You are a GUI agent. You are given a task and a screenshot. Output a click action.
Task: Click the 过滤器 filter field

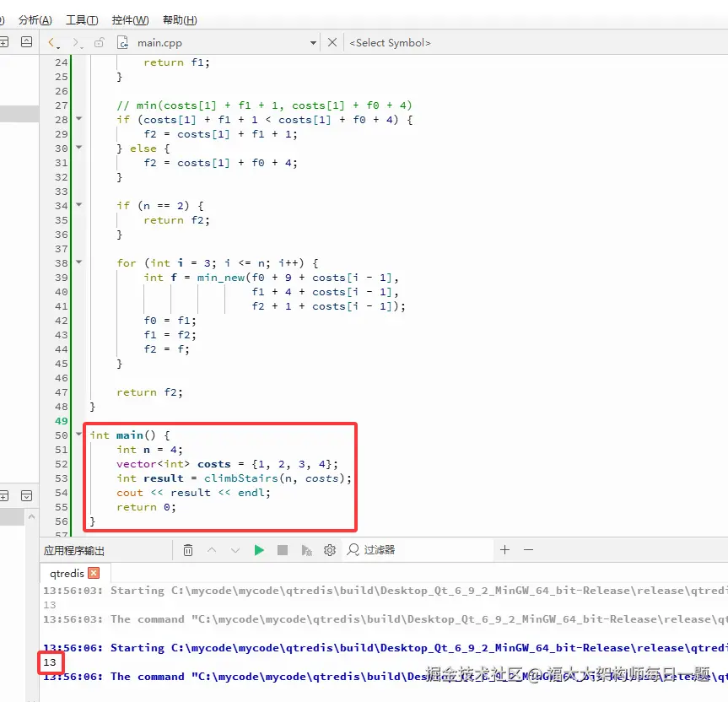click(418, 550)
